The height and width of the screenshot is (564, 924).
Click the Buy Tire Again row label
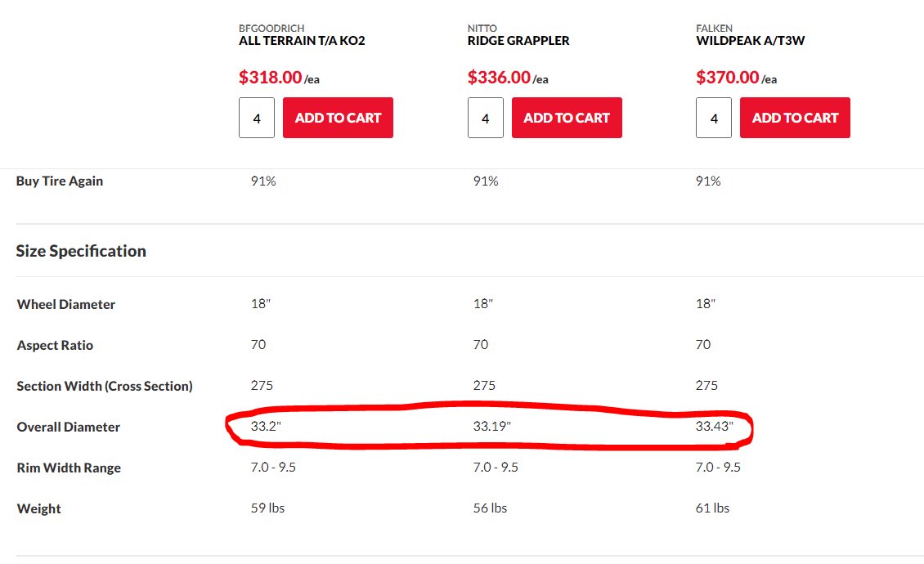point(60,181)
